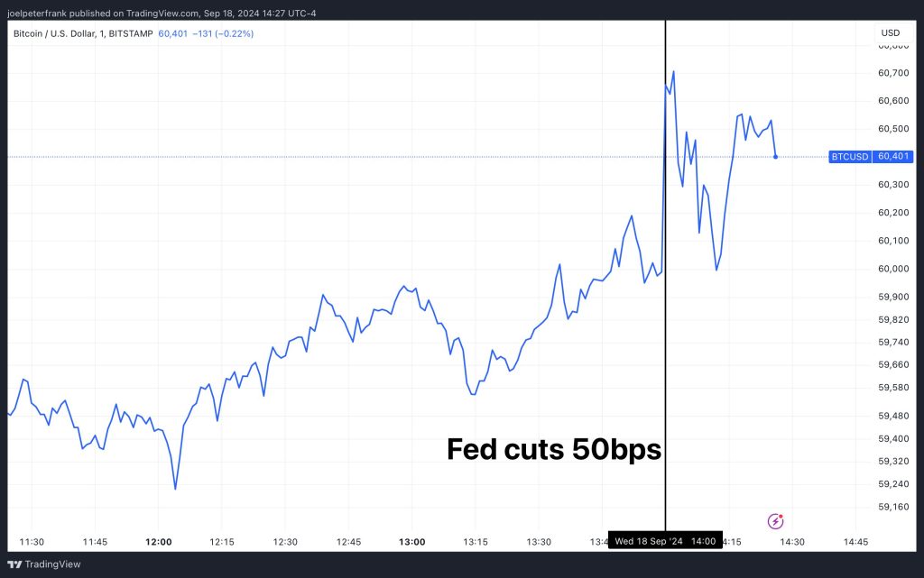Click the "Wed 18 Sep '24 14:00" date label
924x578 pixels.
[x=665, y=542]
